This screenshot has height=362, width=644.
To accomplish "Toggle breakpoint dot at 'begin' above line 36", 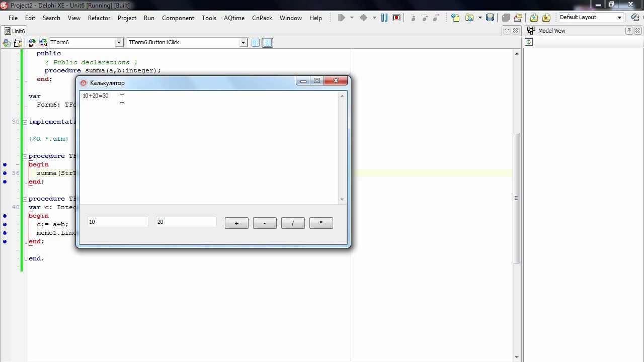I will (5, 164).
